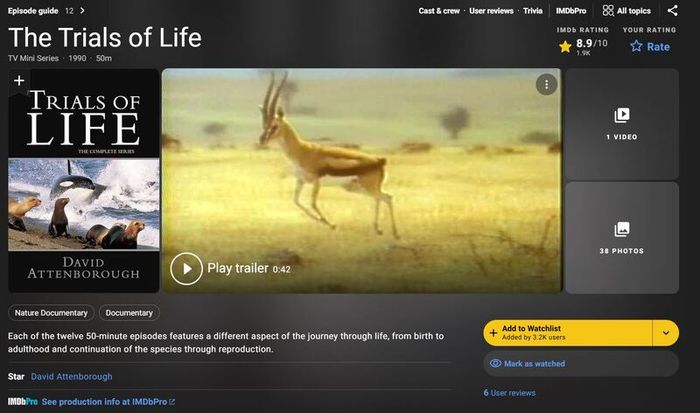Click the 50m runtime text
700x413 pixels.
(x=104, y=58)
